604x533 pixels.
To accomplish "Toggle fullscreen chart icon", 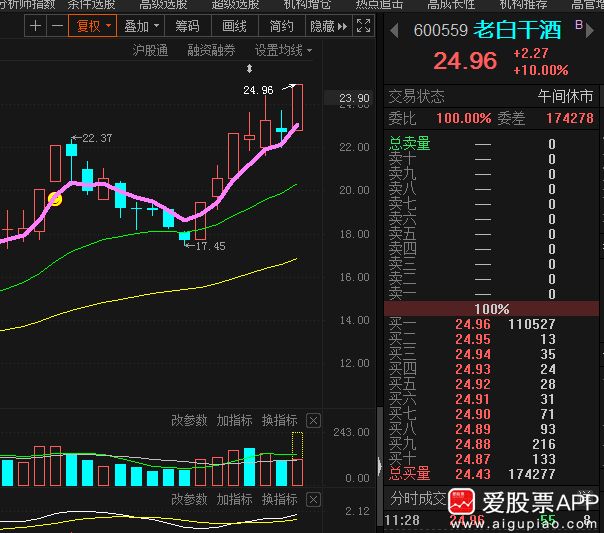I will click(363, 26).
